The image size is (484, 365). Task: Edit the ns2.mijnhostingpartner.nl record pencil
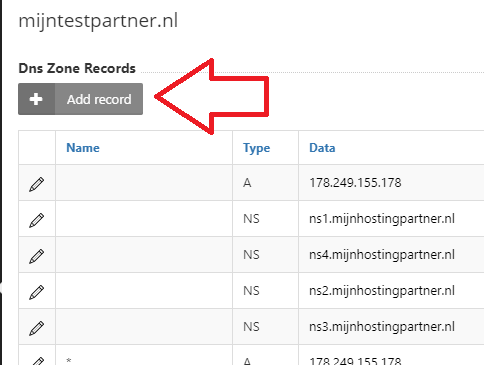click(x=37, y=292)
